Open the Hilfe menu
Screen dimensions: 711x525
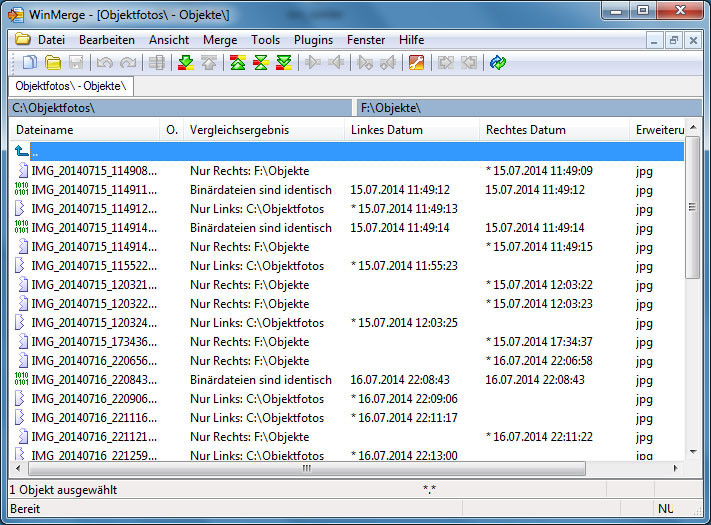pos(411,40)
